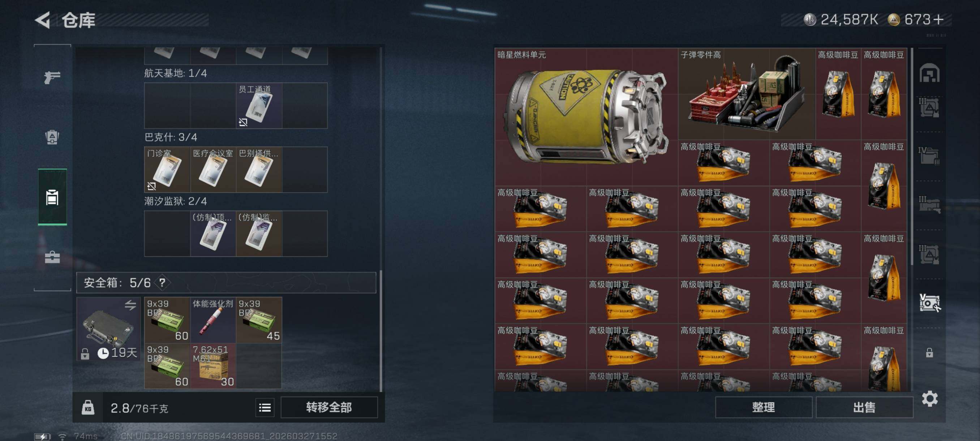The height and width of the screenshot is (441, 980).
Task: Swap the safe box using arrows icon
Action: pos(130,305)
